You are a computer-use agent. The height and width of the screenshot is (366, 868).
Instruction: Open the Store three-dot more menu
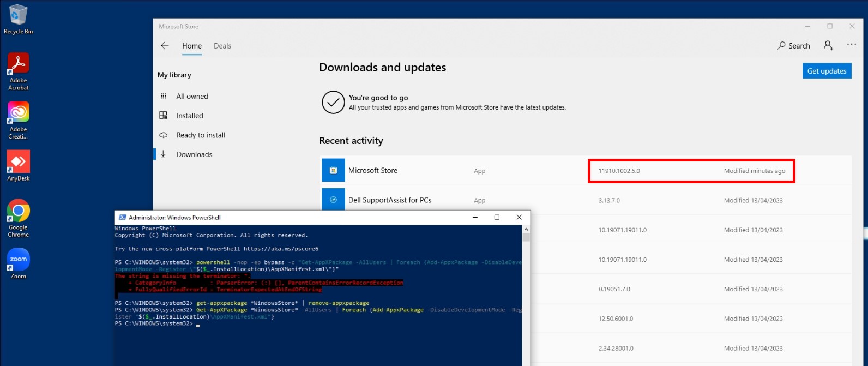click(851, 45)
